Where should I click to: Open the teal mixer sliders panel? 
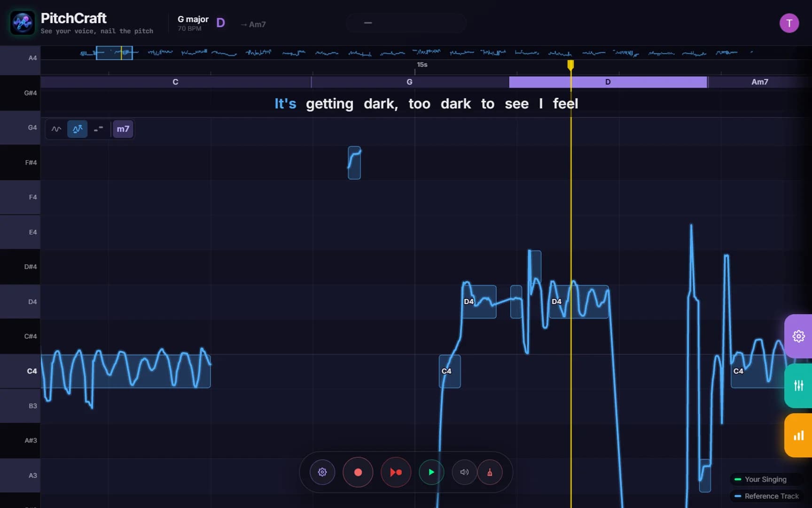point(798,386)
